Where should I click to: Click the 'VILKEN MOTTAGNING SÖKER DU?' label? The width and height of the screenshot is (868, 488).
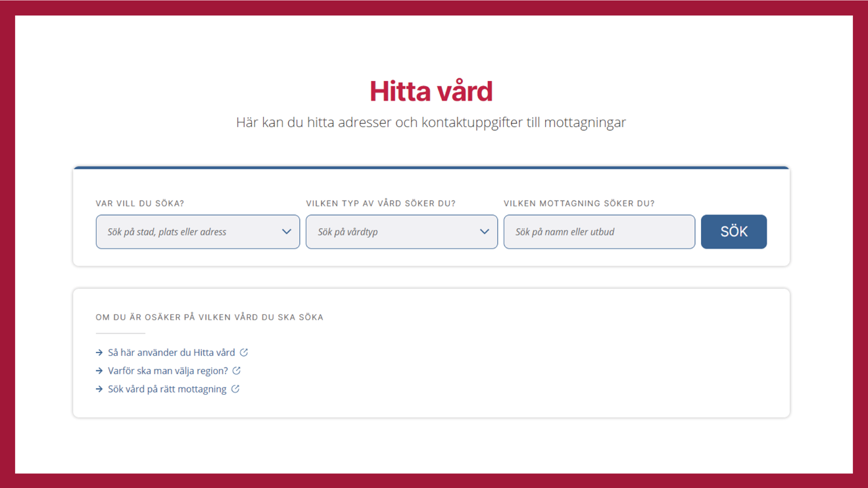579,204
